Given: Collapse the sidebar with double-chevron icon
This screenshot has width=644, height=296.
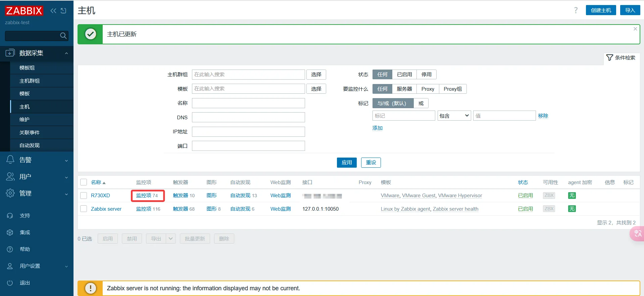Looking at the screenshot, I should tap(53, 11).
